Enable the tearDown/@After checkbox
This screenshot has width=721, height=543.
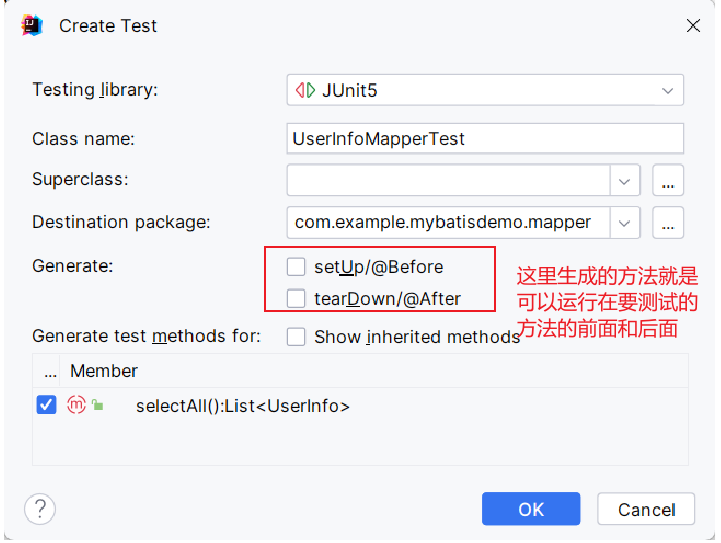(x=296, y=298)
